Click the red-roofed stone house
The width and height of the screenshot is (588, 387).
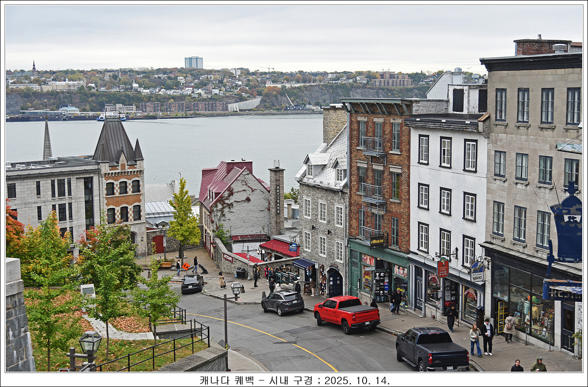pyautogui.click(x=236, y=197)
